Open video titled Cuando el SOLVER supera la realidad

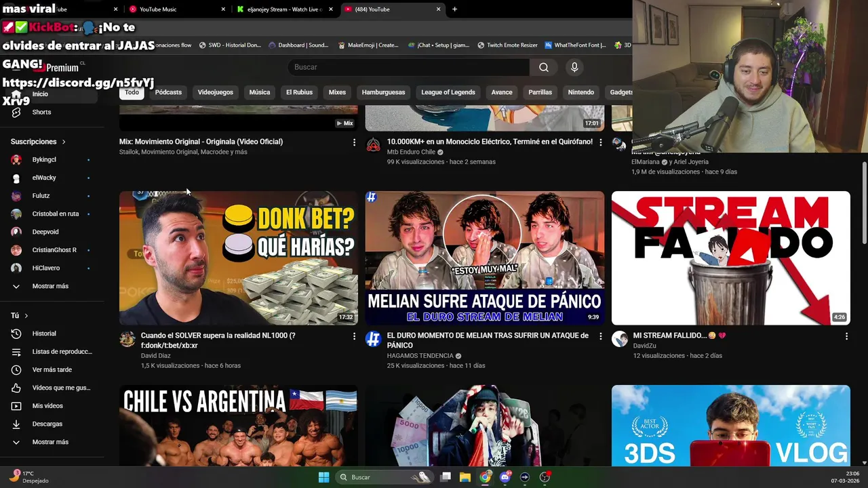tap(218, 340)
